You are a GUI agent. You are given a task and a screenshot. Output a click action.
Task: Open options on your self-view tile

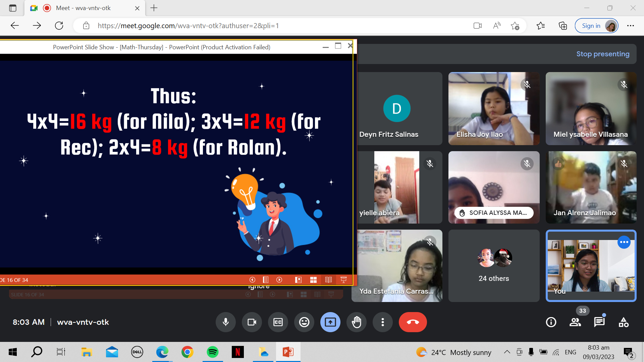[624, 242]
